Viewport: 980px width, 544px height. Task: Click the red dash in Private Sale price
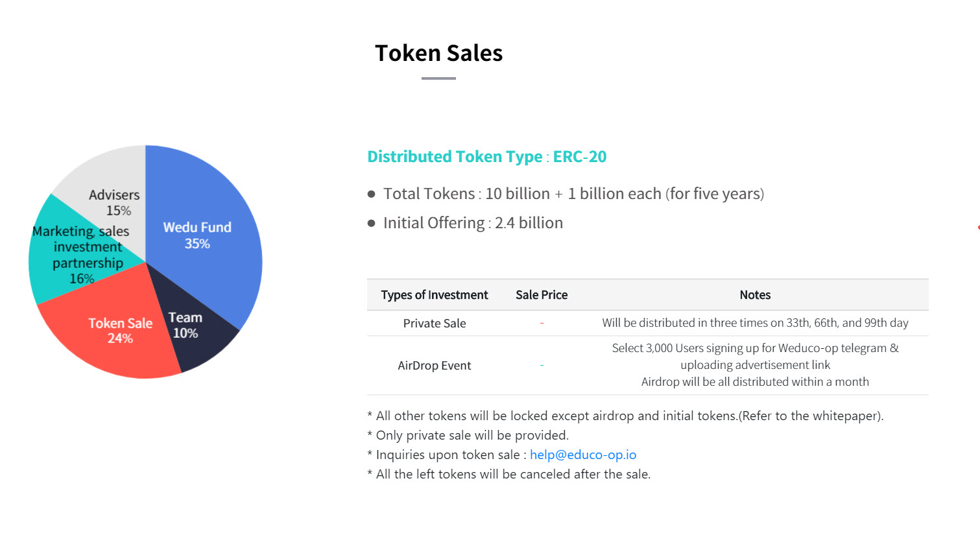[542, 324]
